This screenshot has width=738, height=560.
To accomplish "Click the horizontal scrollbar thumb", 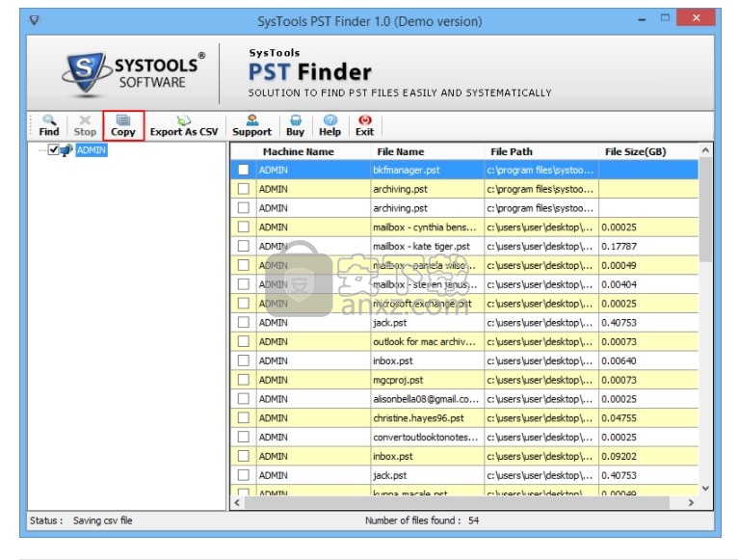I will [x=457, y=502].
